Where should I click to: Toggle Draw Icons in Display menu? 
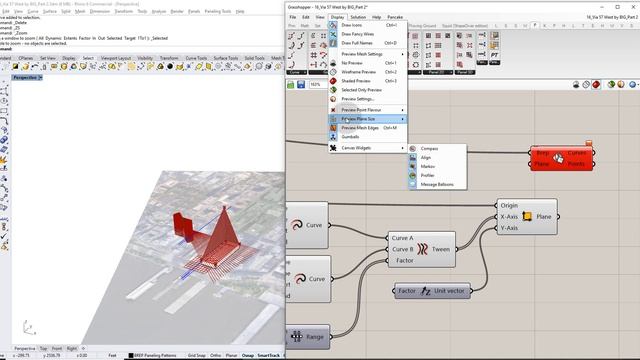click(368, 25)
